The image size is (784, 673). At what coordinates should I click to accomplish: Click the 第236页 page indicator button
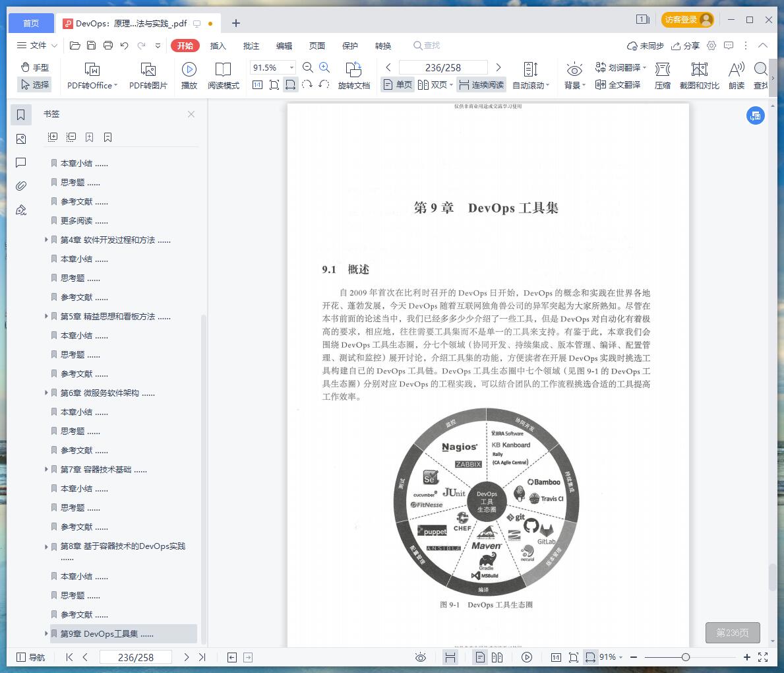[x=733, y=633]
